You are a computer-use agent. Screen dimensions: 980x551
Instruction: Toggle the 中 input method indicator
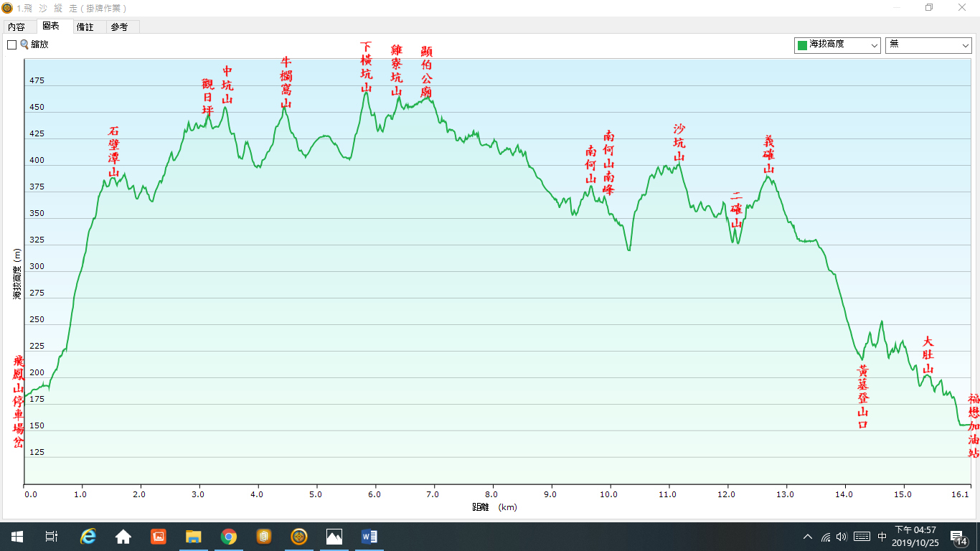[x=882, y=537]
